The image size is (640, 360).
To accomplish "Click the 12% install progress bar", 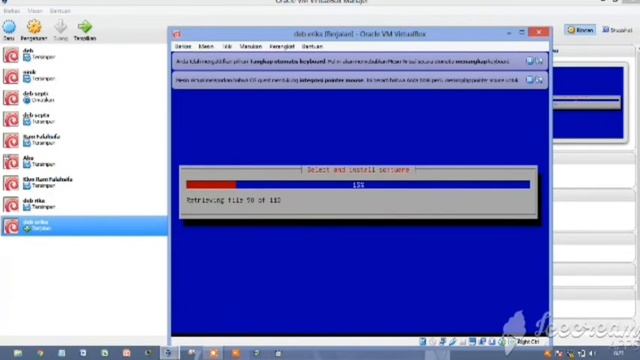I will click(x=358, y=185).
